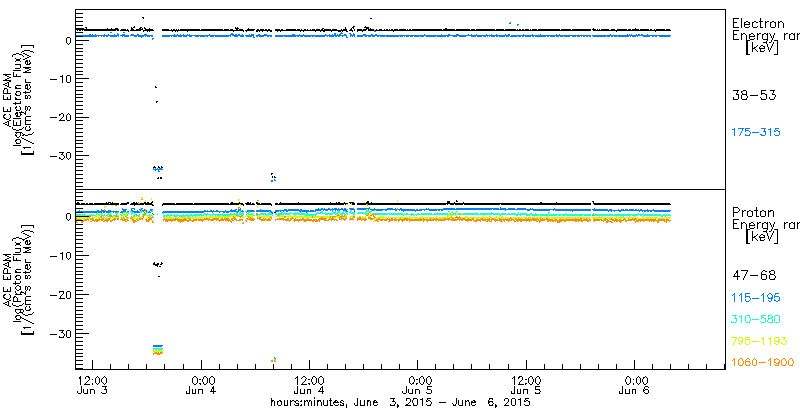Click the -10 tick on proton panel
The image size is (800, 410).
pos(60,256)
